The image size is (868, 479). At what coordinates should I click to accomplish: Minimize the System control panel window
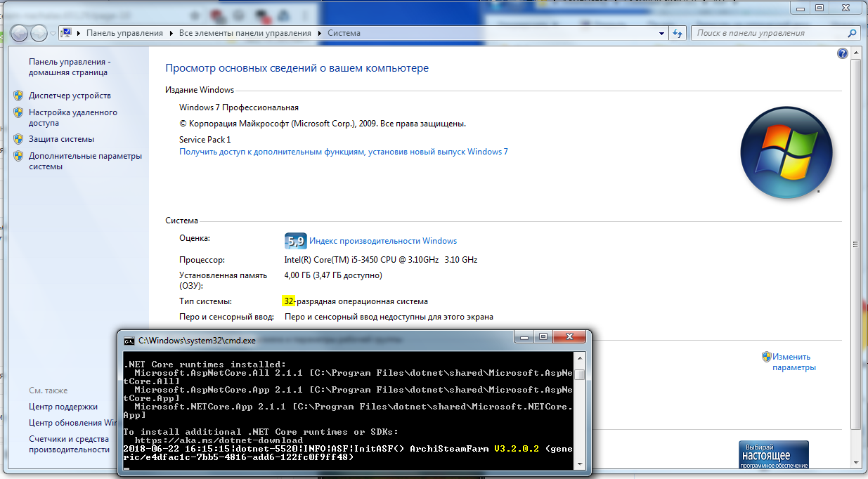coord(800,8)
